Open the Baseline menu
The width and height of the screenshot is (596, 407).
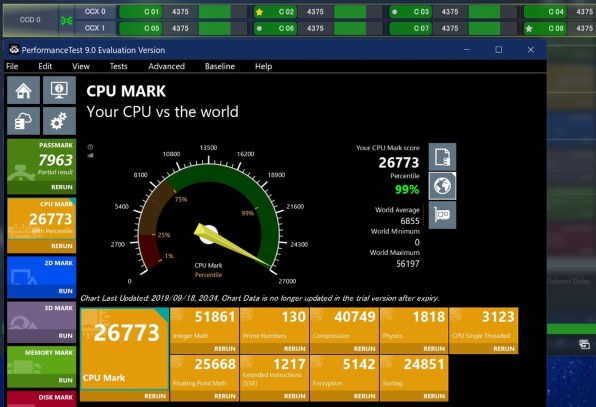click(220, 67)
